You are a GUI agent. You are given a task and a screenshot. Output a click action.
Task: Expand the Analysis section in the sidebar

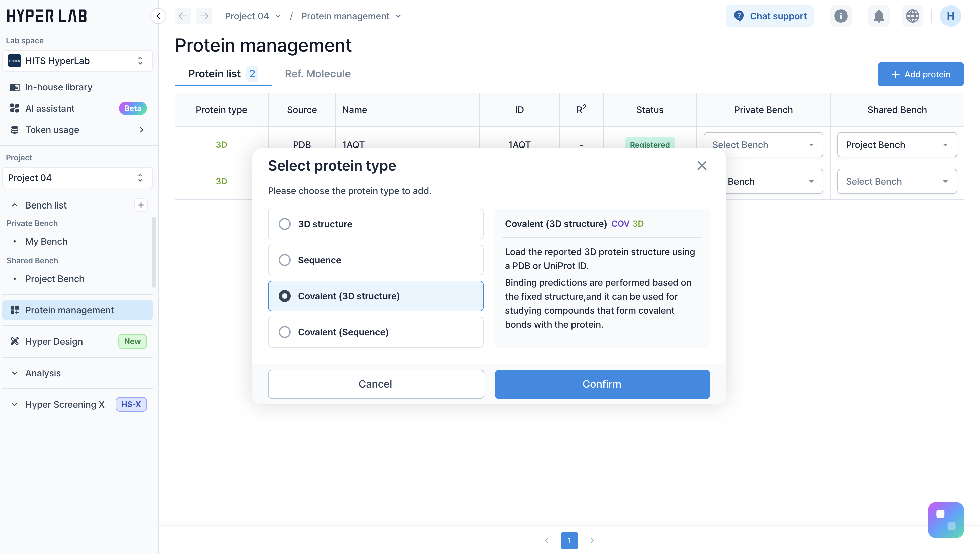[43, 373]
